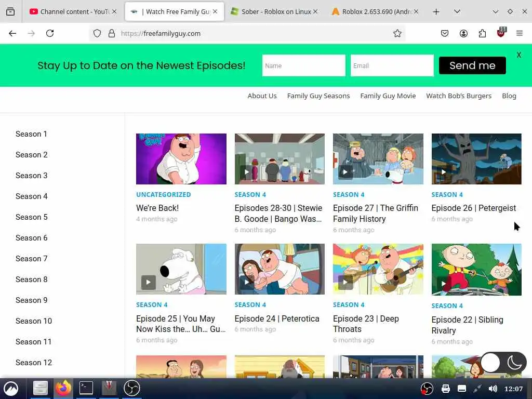Viewport: 532px width, 399px height.
Task: Select Season 10 in sidebar
Action: (x=34, y=321)
